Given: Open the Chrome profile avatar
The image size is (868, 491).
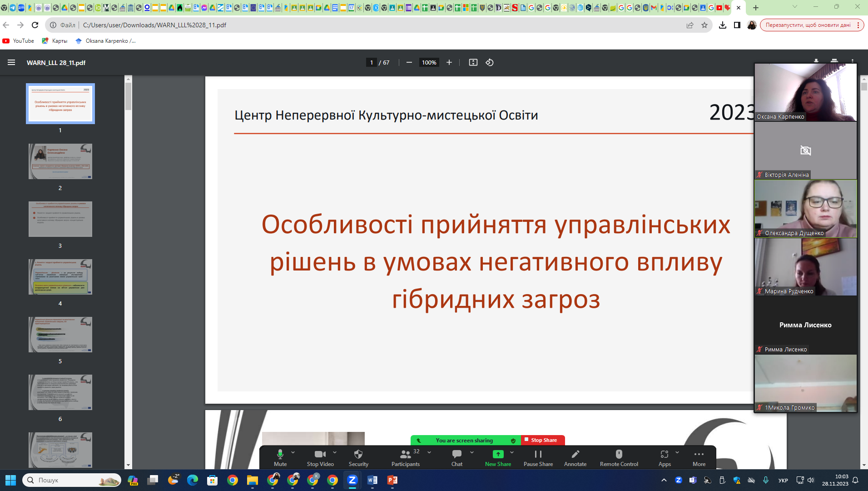Looking at the screenshot, I should 752,25.
